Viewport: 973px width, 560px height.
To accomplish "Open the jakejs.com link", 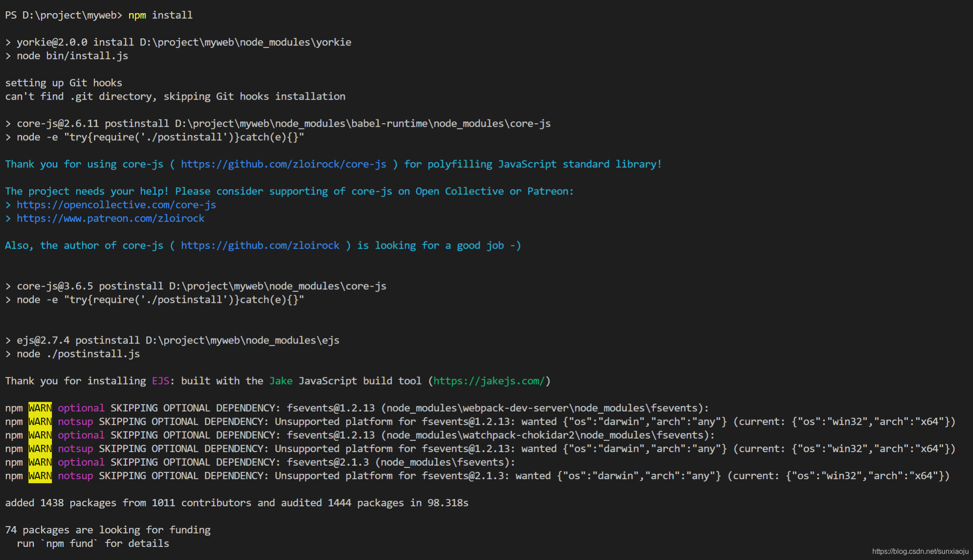I will tap(489, 381).
